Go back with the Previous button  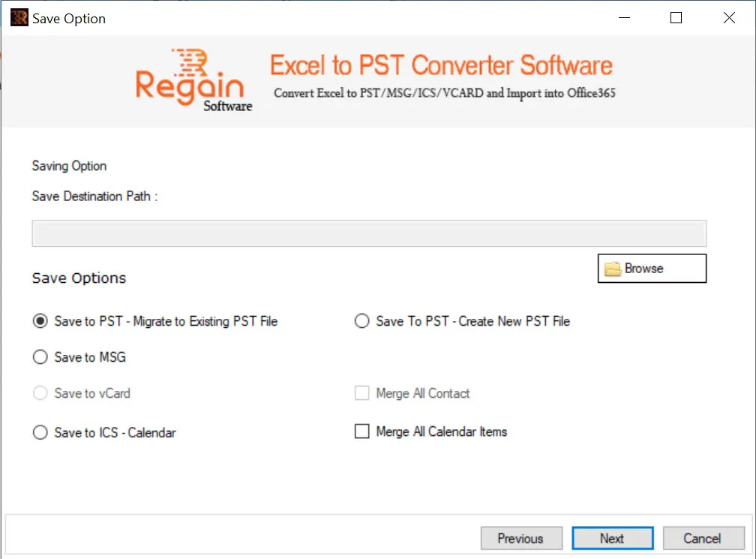[521, 538]
